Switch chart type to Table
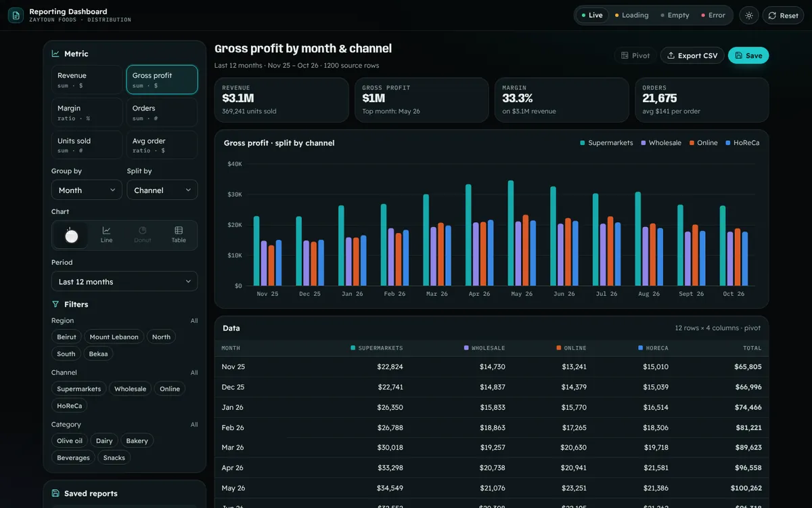The image size is (812, 508). 179,235
